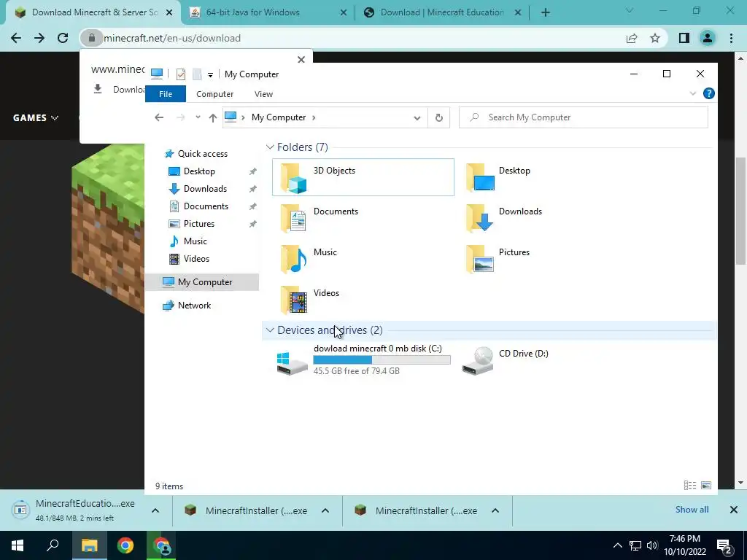Click the Windows Start button
The width and height of the screenshot is (747, 560).
18,545
